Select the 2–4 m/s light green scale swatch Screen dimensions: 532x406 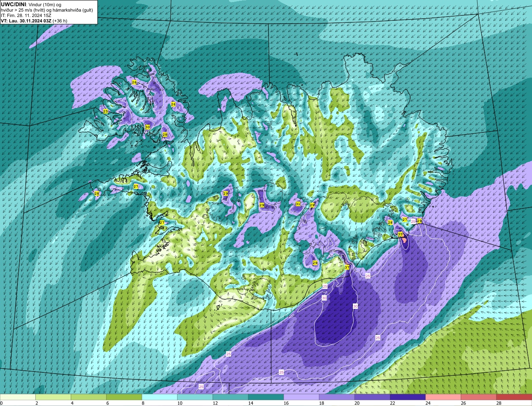click(x=53, y=397)
